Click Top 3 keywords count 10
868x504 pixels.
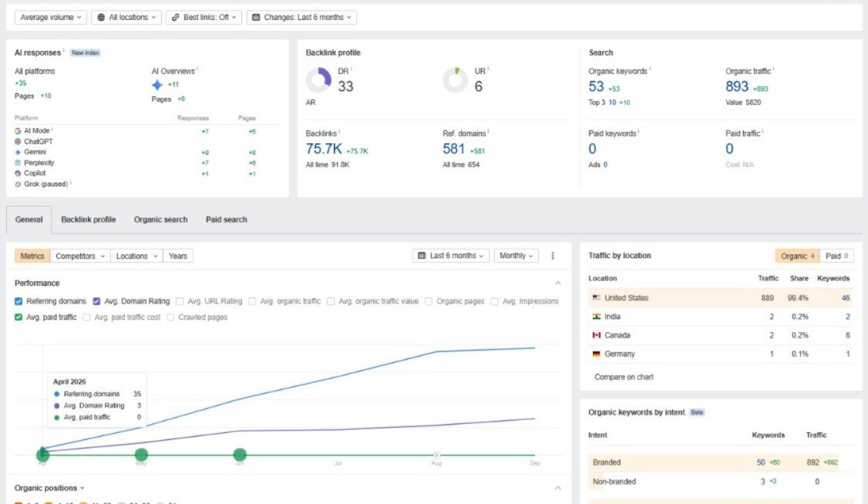coord(612,102)
